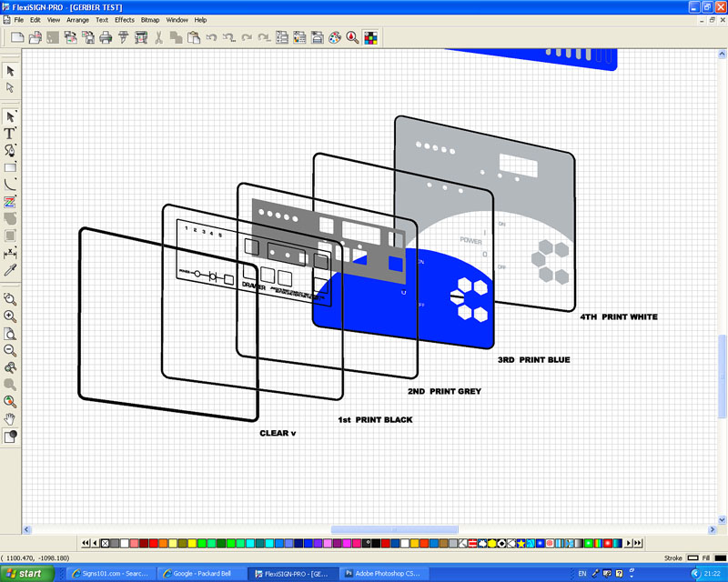Click the scissors Cut icon
The width and height of the screenshot is (728, 582).
coord(158,37)
